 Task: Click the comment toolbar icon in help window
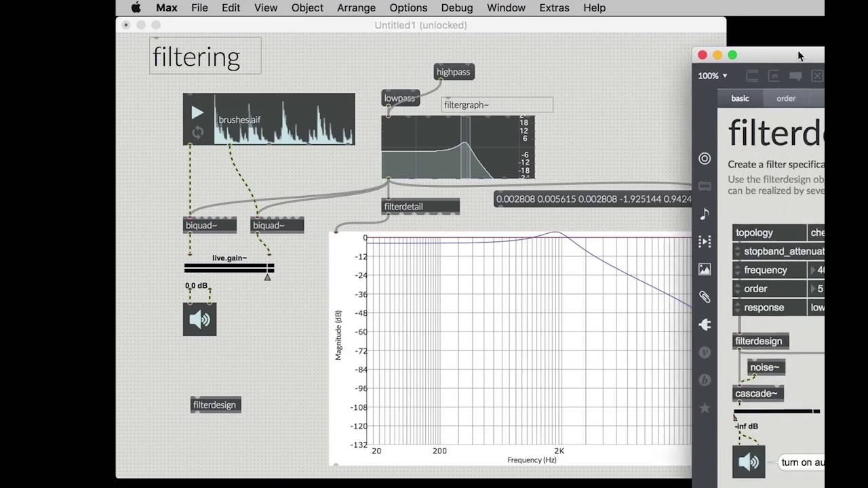795,76
